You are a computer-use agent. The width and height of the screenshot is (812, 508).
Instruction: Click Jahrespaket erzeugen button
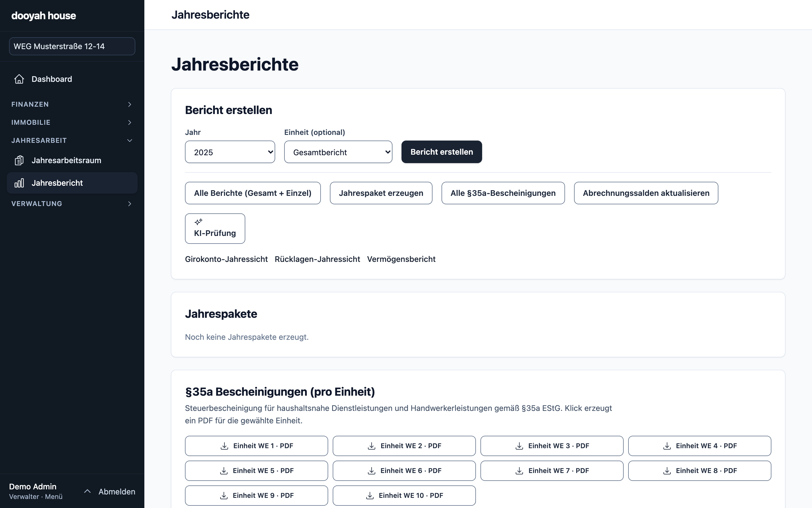point(381,193)
